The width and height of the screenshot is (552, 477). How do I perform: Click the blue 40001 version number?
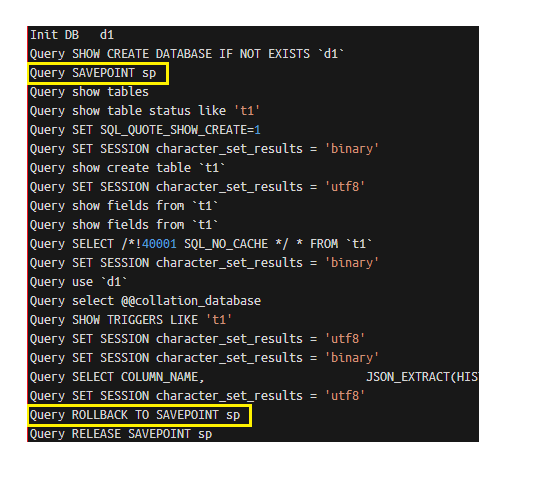tap(159, 244)
